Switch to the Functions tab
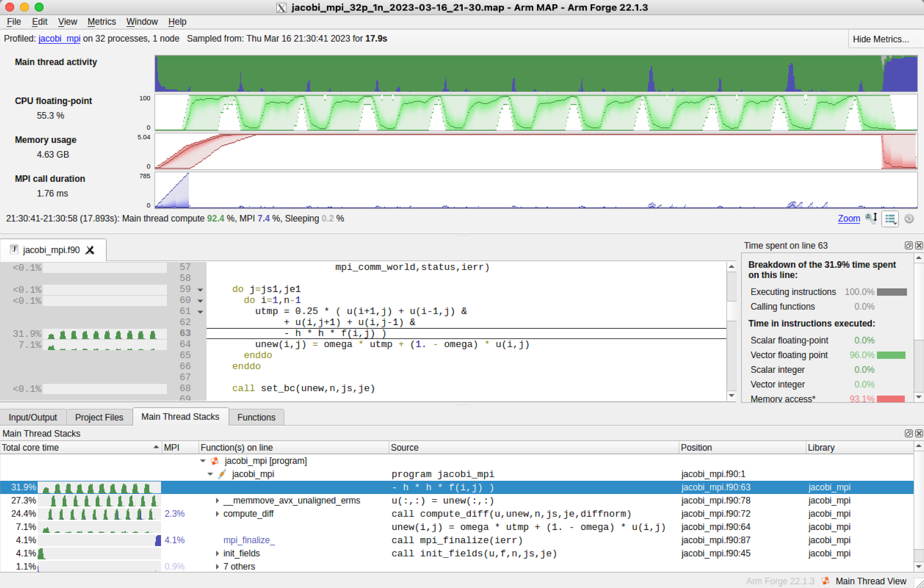The width and height of the screenshot is (924, 588). coord(256,417)
